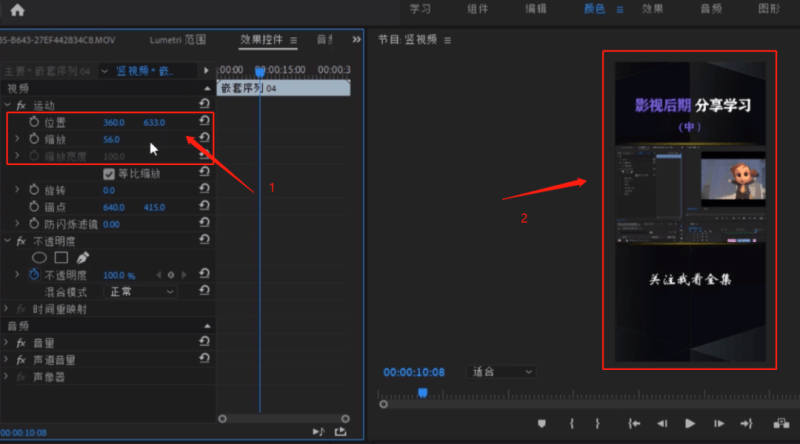Click the program monitor timecode 00:00:10:08
The image size is (800, 444).
(x=414, y=373)
